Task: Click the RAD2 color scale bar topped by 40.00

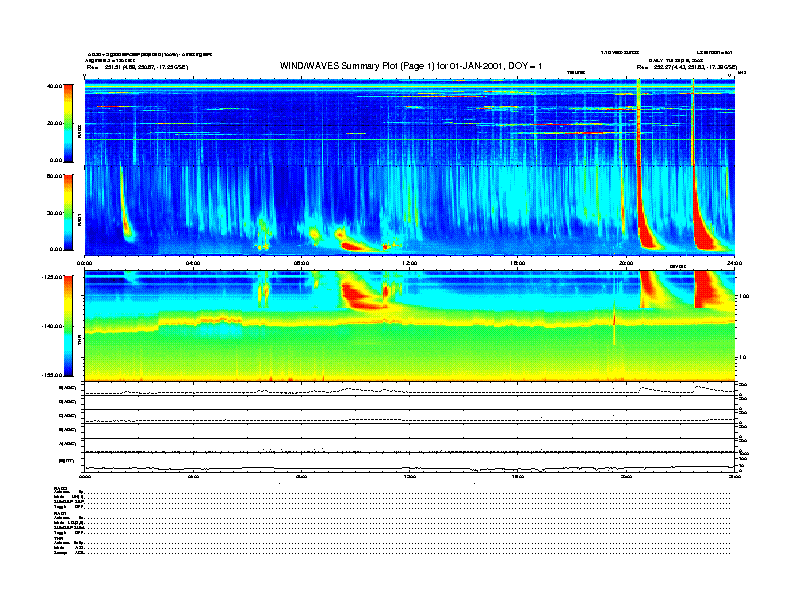Action: (x=68, y=123)
